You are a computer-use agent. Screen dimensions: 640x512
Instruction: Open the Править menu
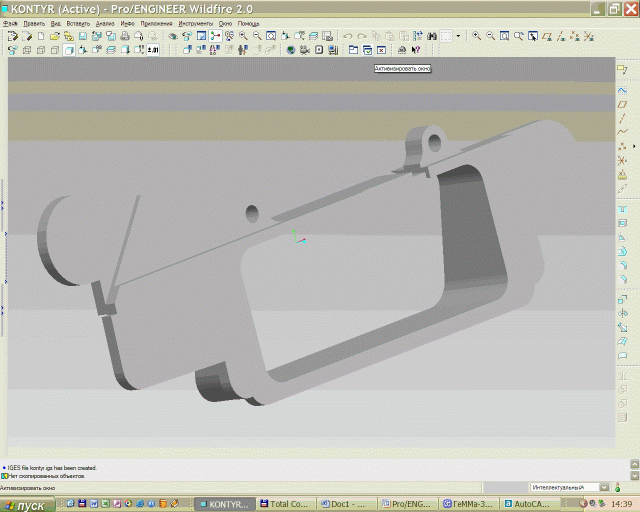coord(34,24)
